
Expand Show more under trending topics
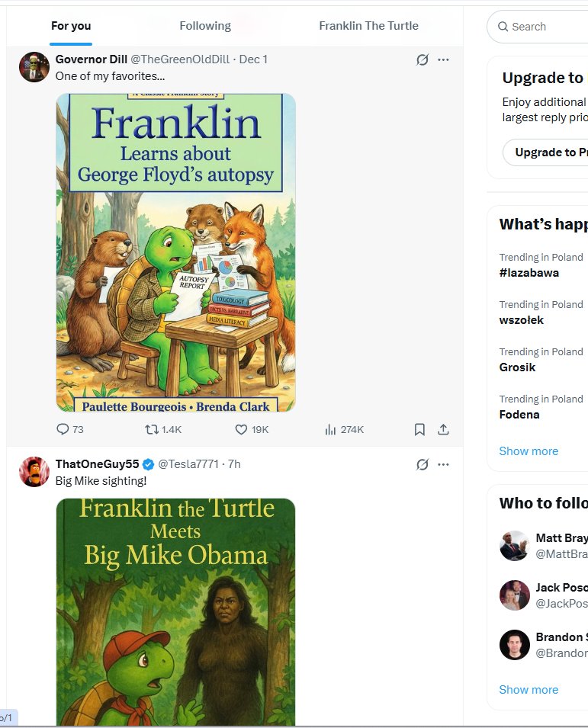[529, 451]
